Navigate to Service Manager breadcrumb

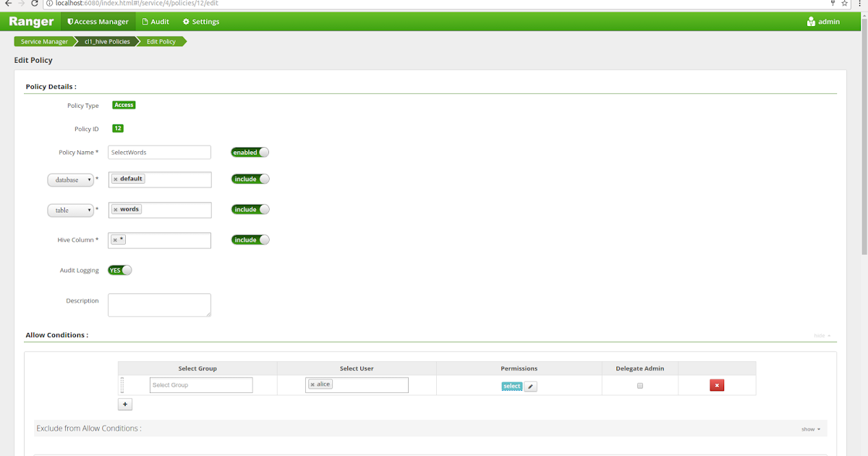43,41
